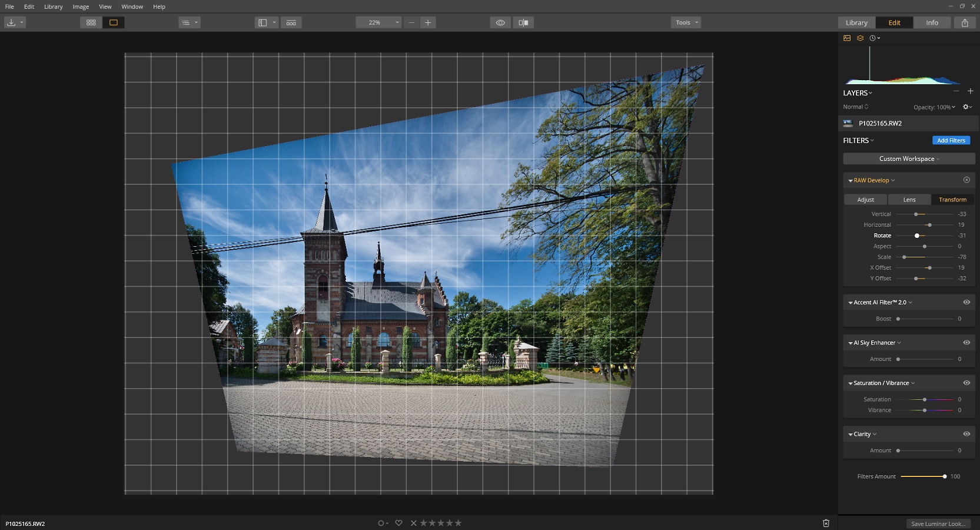The width and height of the screenshot is (980, 530).
Task: Click the zoom in plus button
Action: (428, 22)
